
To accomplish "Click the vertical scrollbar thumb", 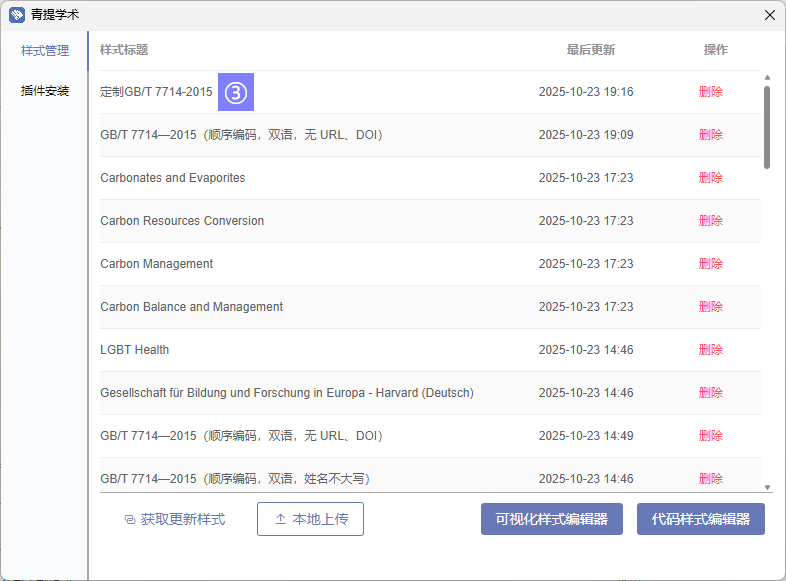I will coord(767,125).
